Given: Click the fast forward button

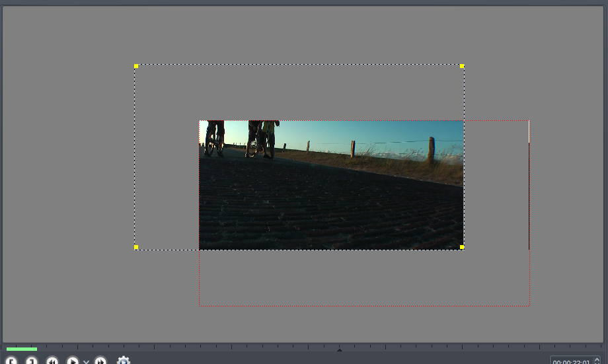Looking at the screenshot, I should click(x=100, y=361).
